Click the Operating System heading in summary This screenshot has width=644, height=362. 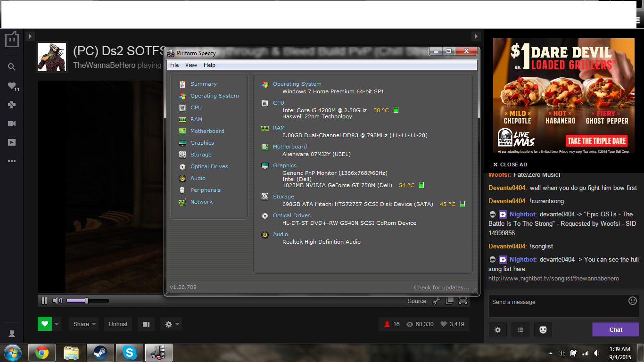(297, 84)
